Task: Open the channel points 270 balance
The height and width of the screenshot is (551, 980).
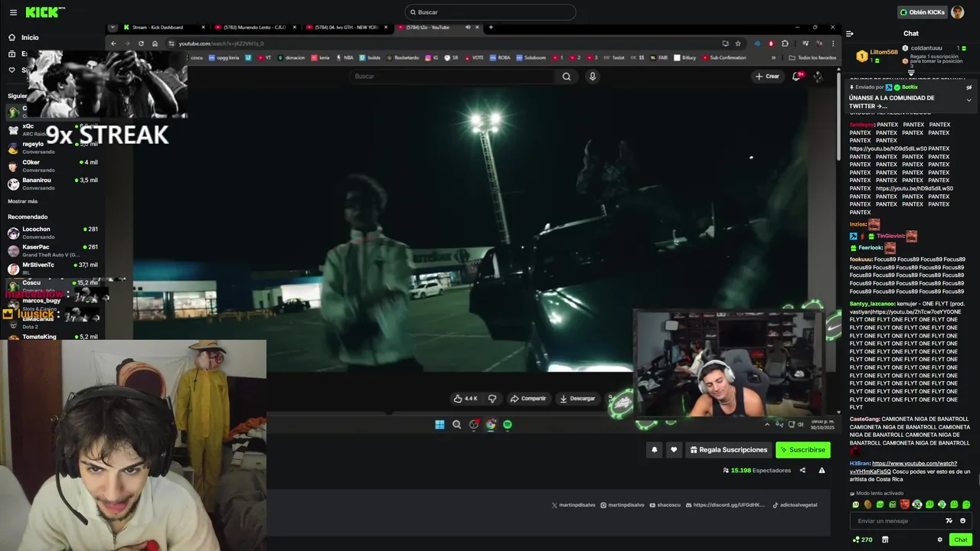Action: point(862,540)
